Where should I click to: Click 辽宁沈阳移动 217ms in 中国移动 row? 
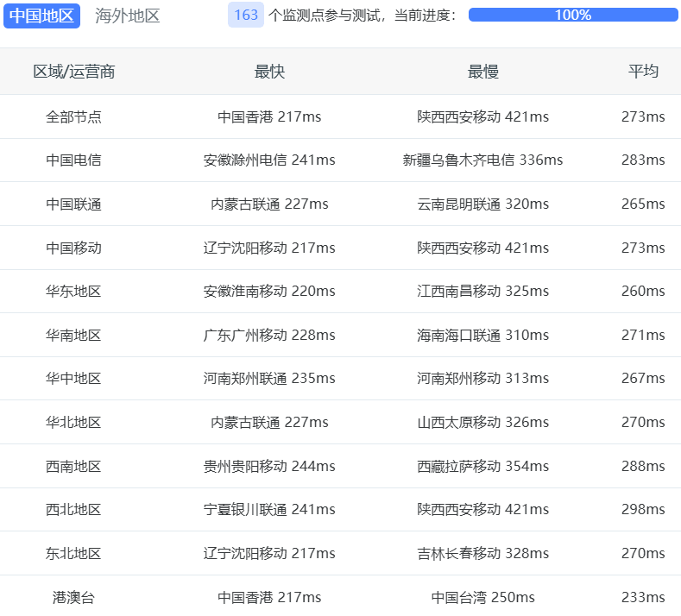click(x=269, y=248)
